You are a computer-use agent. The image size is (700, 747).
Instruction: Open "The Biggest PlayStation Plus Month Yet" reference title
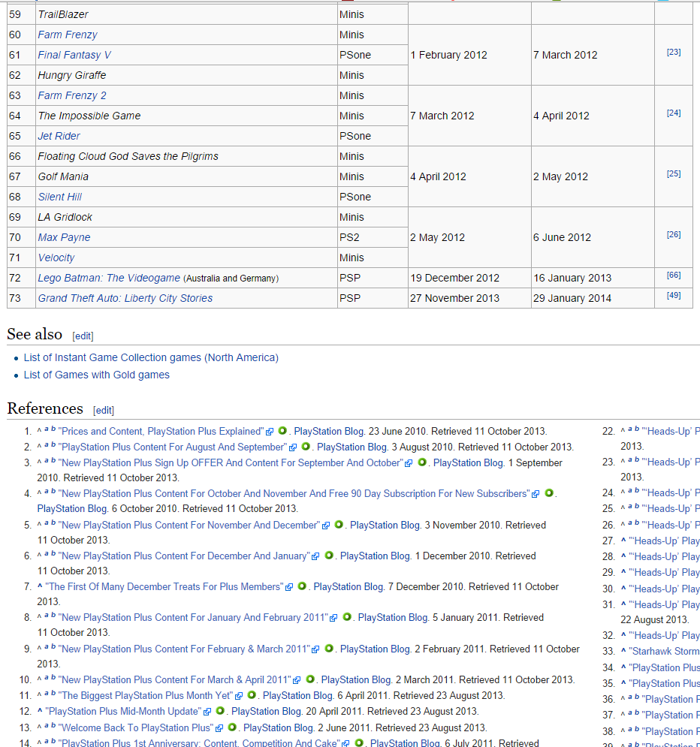(146, 696)
